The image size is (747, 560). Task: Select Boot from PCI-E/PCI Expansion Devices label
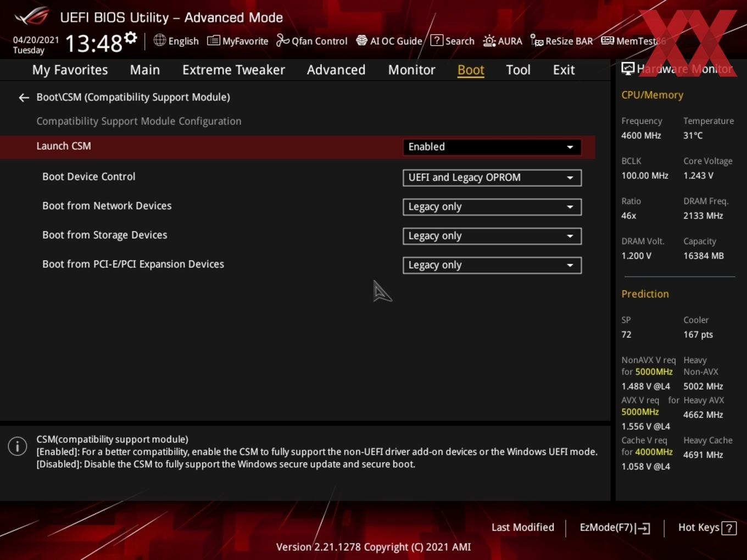pos(133,264)
